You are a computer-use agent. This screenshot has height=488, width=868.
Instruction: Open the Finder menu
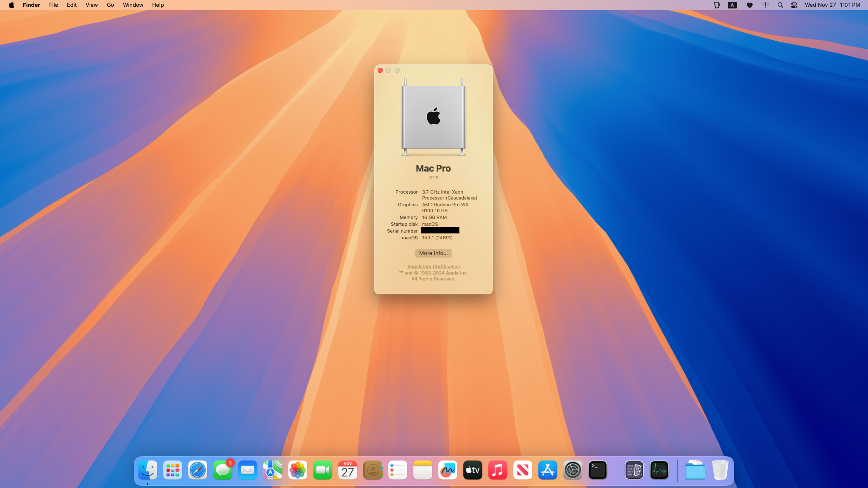(x=31, y=5)
